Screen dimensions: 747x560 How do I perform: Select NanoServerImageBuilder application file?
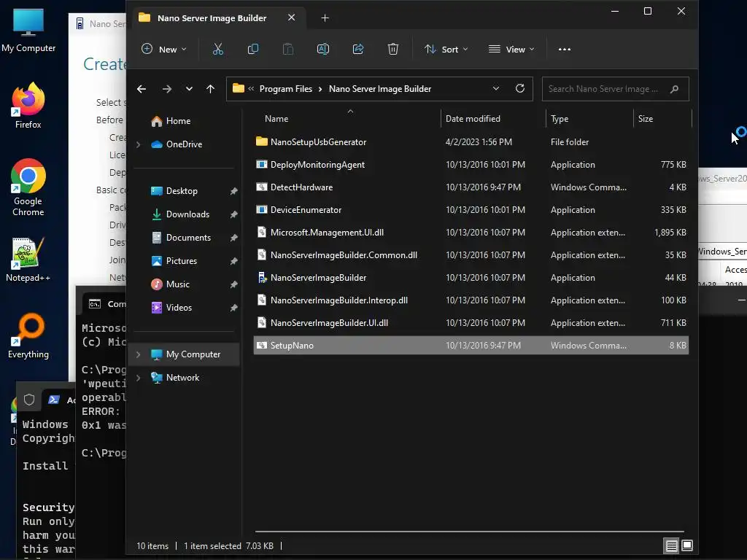(x=471, y=278)
